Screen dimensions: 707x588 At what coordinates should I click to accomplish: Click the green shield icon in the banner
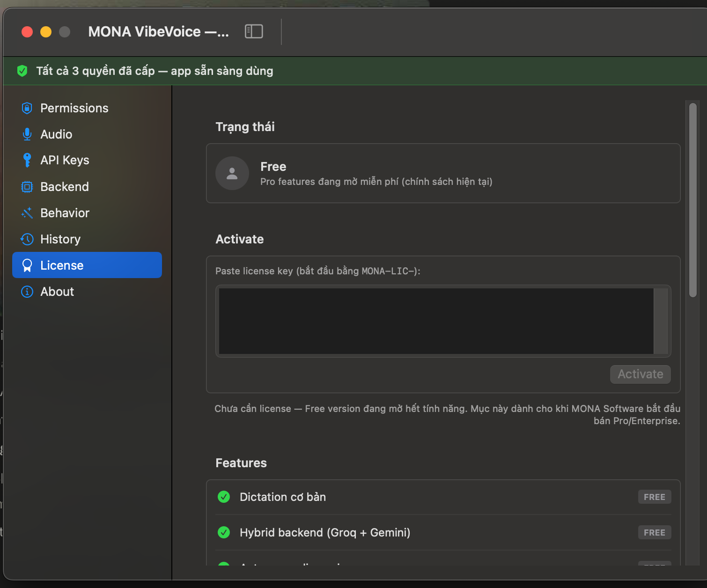click(x=22, y=71)
